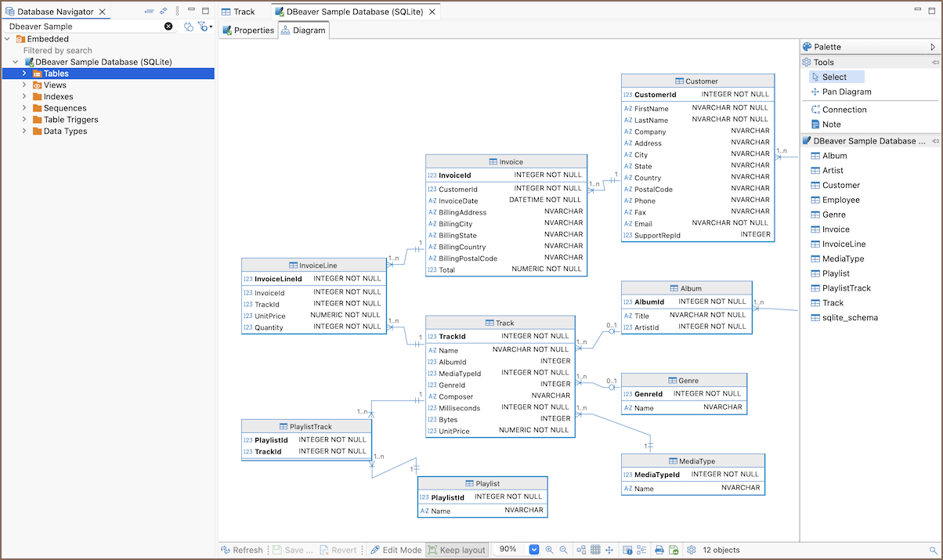This screenshot has width=943, height=560.
Task: Click the print diagram icon
Action: (x=659, y=550)
